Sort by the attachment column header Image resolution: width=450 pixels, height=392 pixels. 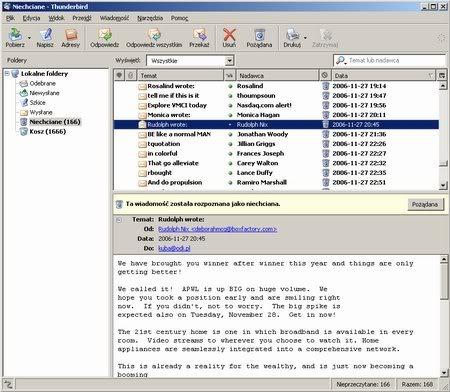[131, 76]
